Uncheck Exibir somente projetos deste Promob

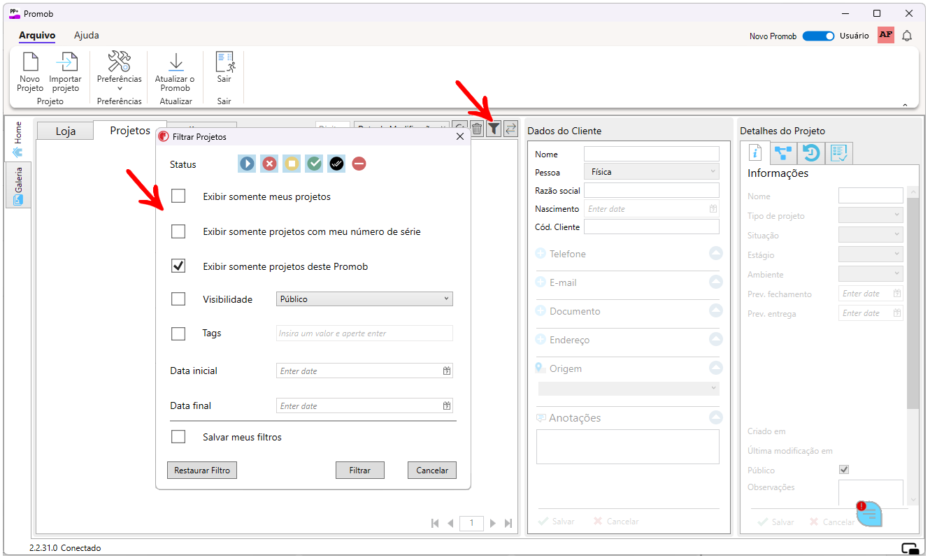178,266
